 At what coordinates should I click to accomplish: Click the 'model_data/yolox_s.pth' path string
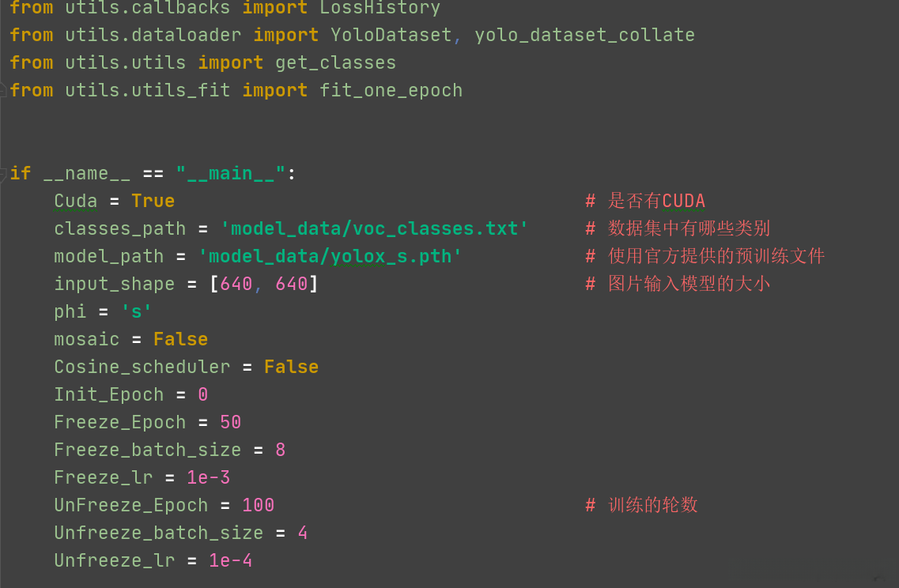[330, 256]
